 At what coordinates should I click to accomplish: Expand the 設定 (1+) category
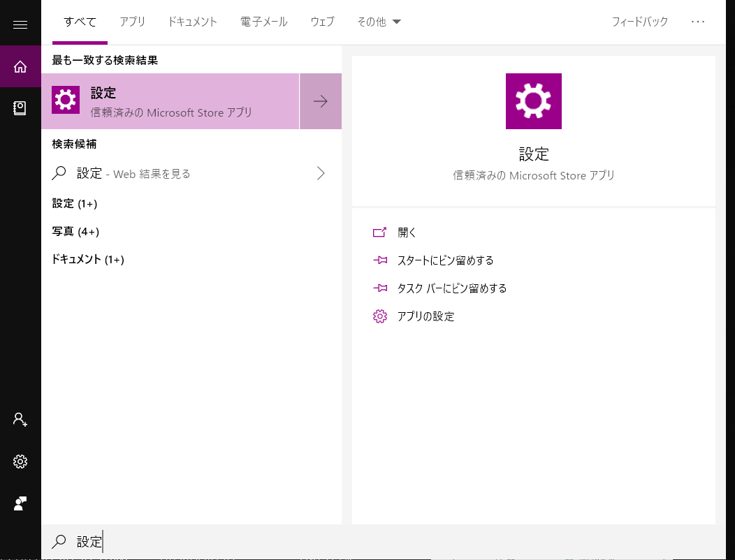(75, 203)
